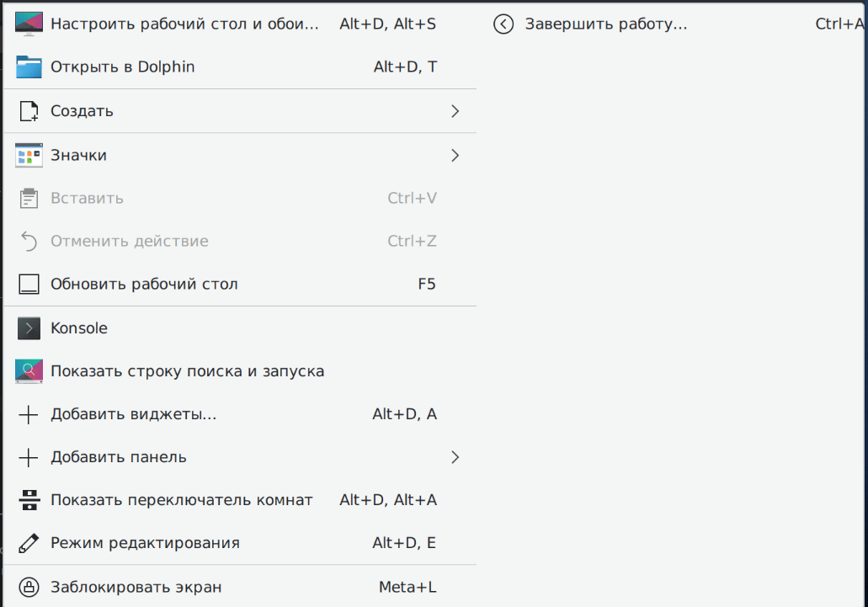Select Открыть в Dolphin
The height and width of the screenshot is (607, 868).
click(x=123, y=67)
